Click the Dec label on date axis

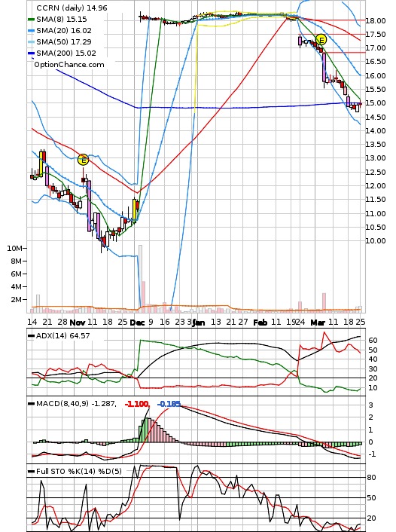click(x=137, y=323)
